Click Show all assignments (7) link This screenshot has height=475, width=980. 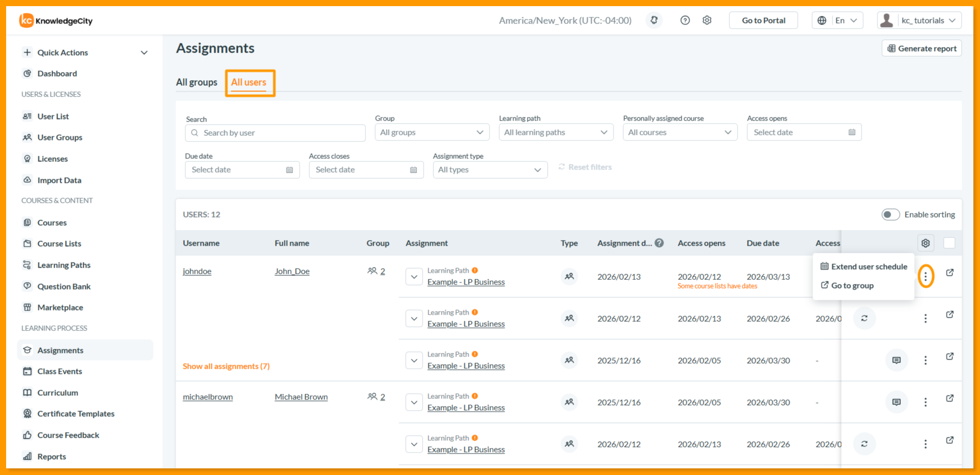tap(226, 366)
